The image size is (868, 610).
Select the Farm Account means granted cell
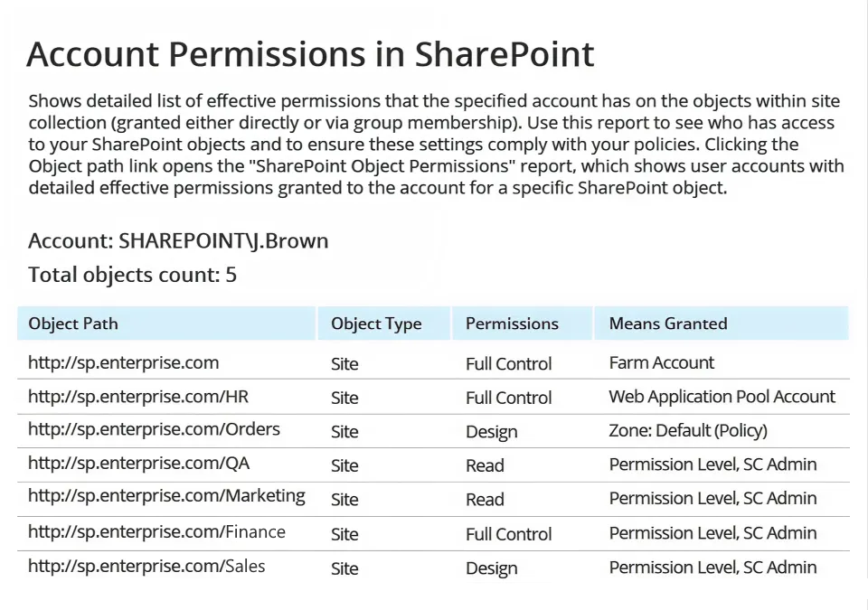point(661,363)
